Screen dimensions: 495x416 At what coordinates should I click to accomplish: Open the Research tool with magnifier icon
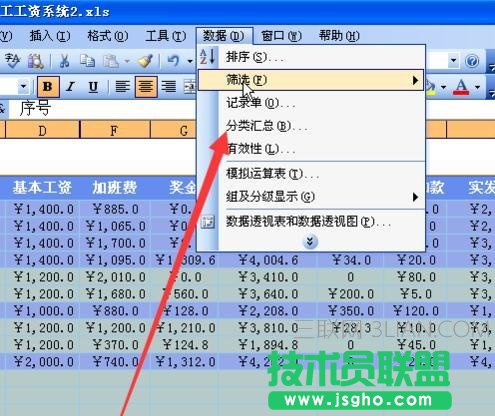tap(35, 61)
